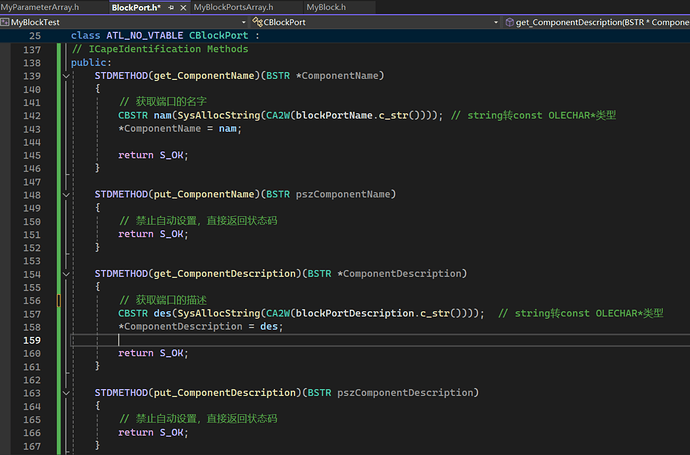
Task: Open the get_ComponentDescription member dropdown
Action: click(596, 22)
